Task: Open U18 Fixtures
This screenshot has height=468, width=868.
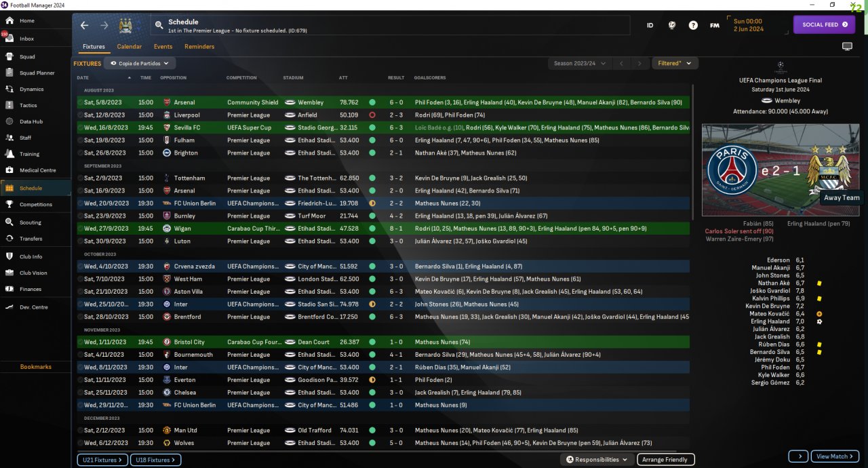Action: click(x=155, y=460)
